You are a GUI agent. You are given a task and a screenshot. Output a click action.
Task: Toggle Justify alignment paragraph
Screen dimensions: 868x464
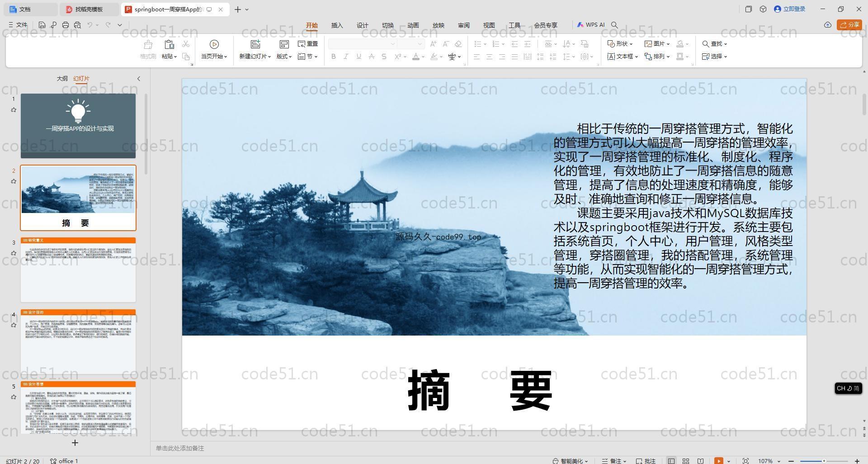(x=514, y=57)
